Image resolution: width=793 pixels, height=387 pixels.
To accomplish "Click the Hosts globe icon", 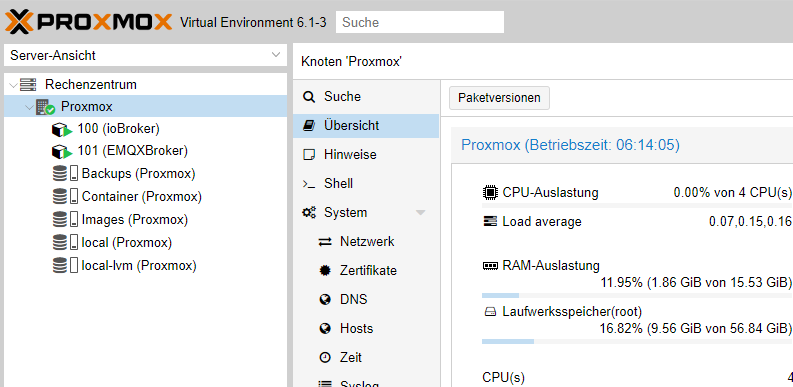I will (325, 329).
